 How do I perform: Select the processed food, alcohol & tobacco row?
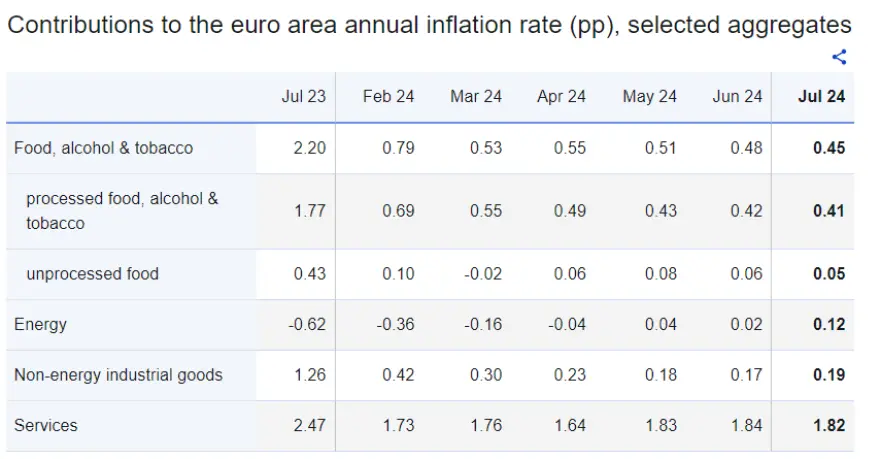pos(122,211)
